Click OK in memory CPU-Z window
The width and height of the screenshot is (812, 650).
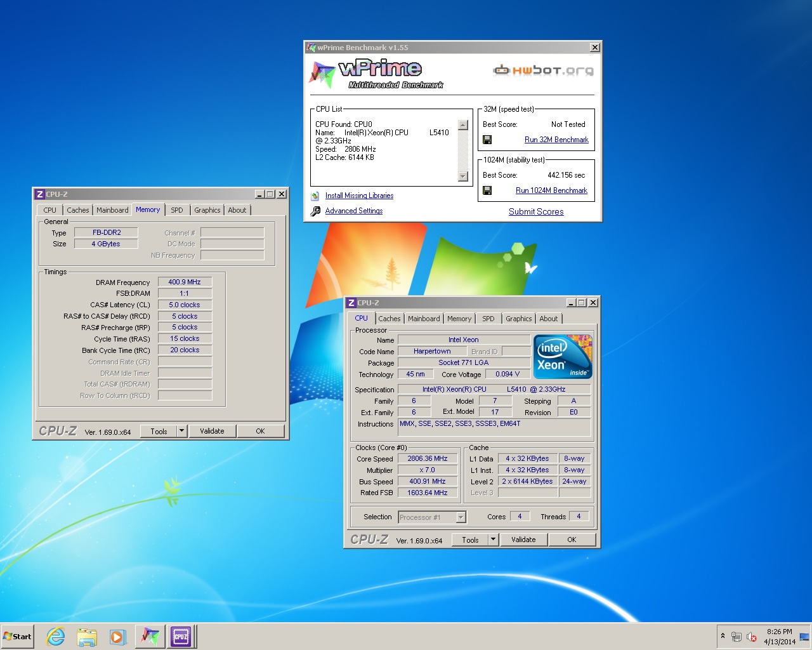(260, 431)
